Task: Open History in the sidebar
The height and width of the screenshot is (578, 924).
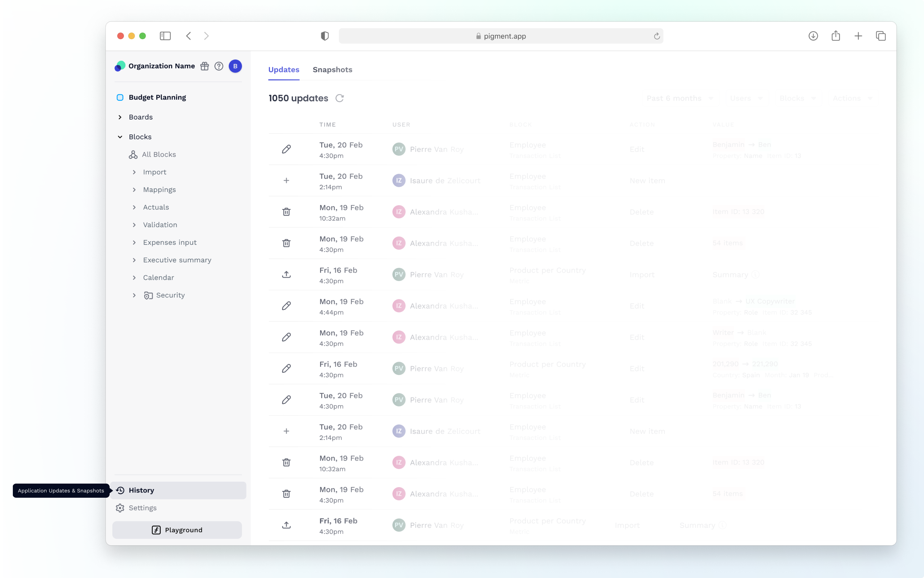Action: tap(178, 490)
